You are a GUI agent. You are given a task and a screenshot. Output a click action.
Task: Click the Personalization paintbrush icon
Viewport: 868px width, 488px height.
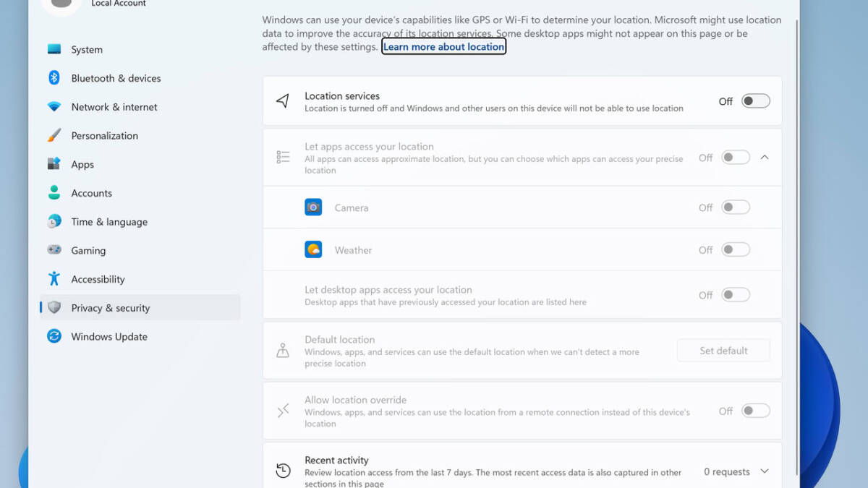click(x=54, y=135)
